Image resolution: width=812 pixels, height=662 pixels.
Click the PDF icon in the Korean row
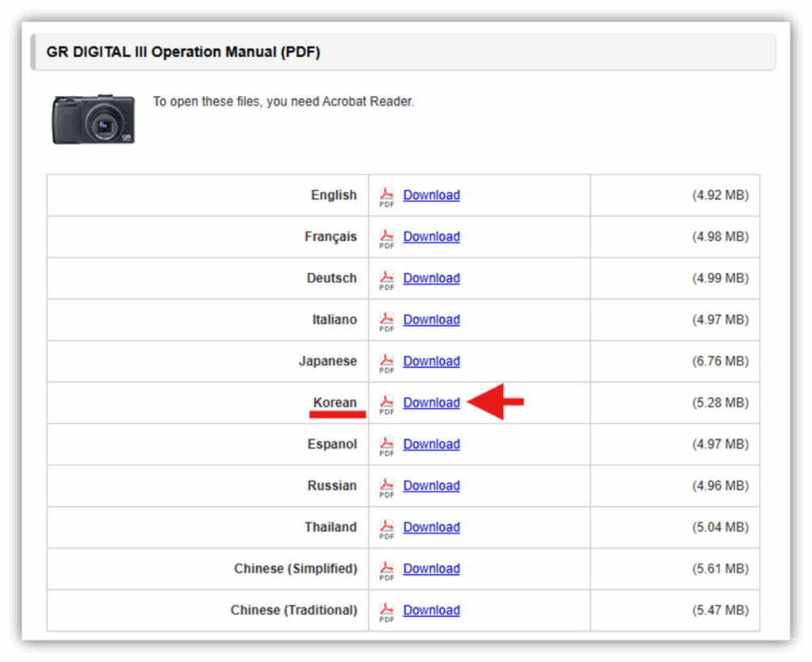tap(387, 404)
